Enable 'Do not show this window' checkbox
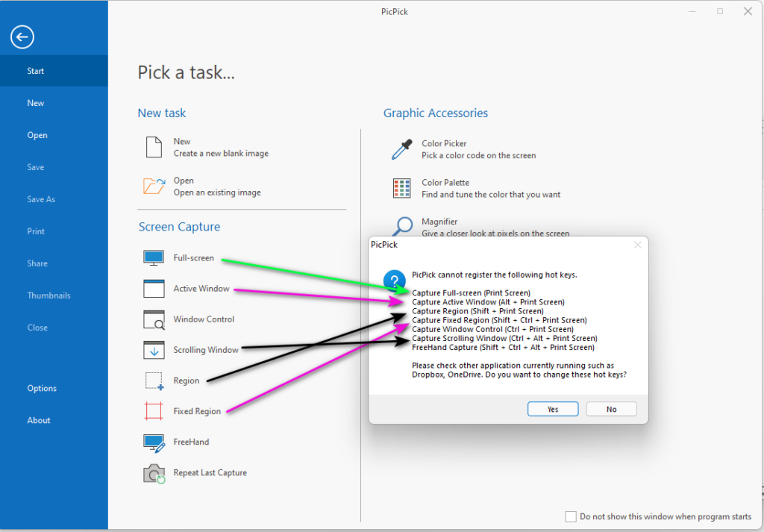Image resolution: width=764 pixels, height=532 pixels. coord(571,516)
